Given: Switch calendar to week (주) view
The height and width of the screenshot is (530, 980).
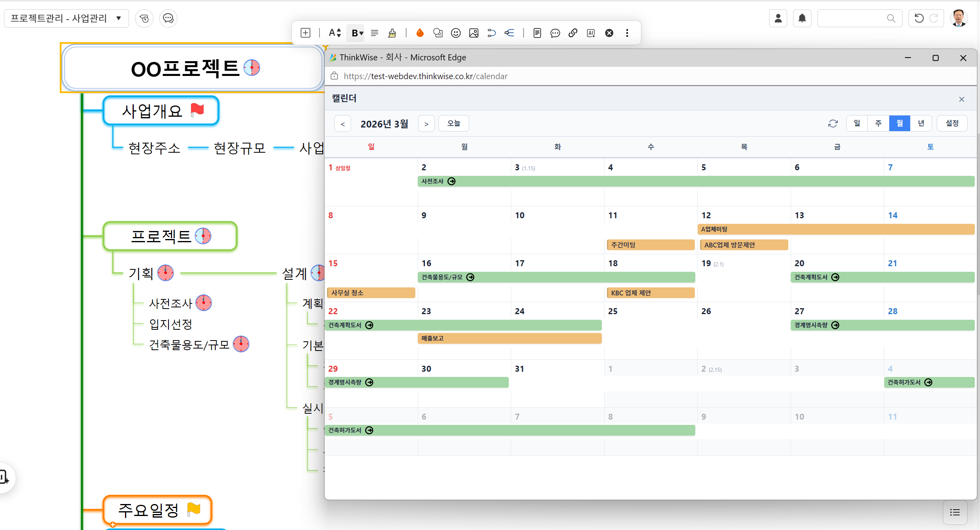Looking at the screenshot, I should click(x=878, y=124).
